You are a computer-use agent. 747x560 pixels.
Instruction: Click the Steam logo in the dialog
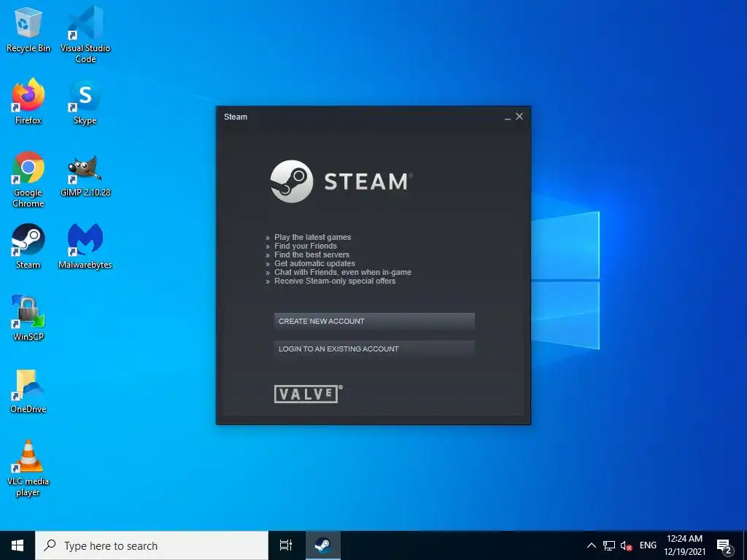[x=342, y=182]
